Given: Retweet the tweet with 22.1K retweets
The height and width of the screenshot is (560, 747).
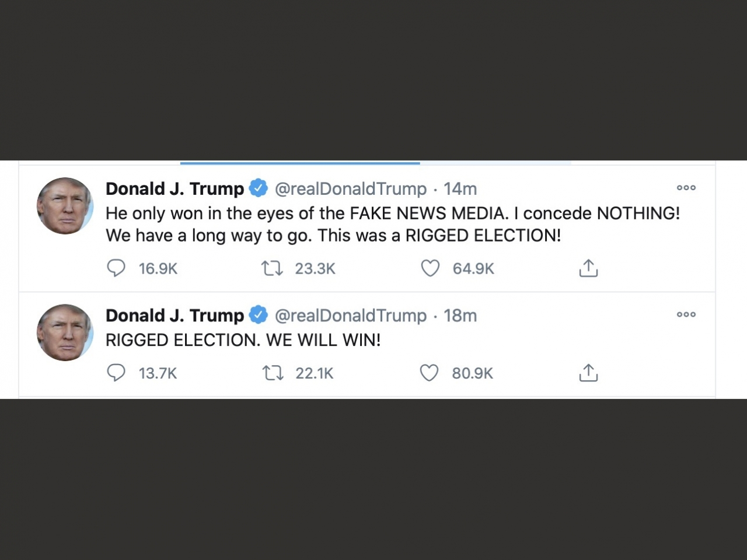Looking at the screenshot, I should pos(273,373).
